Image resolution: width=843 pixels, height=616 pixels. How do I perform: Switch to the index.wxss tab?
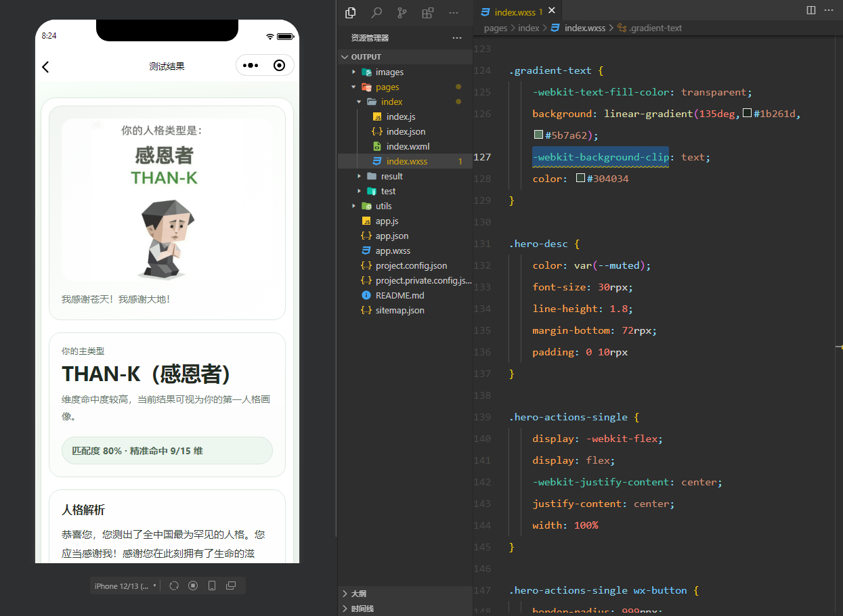click(516, 12)
